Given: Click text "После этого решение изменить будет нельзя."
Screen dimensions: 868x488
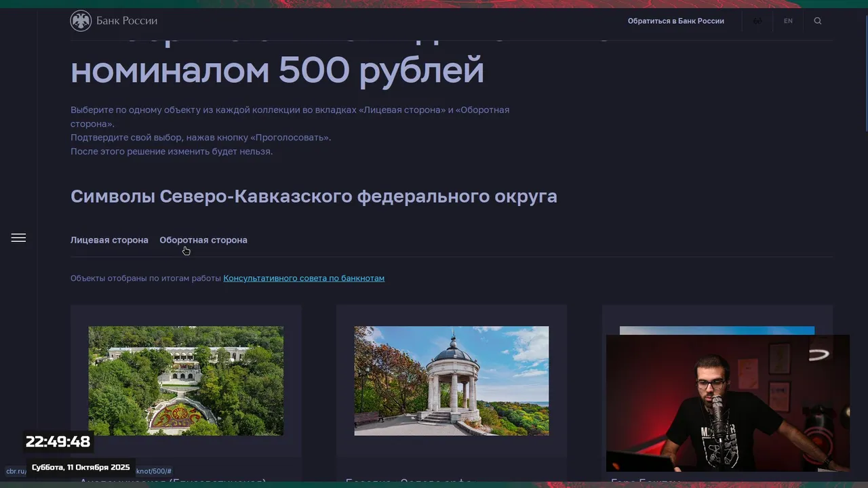Looking at the screenshot, I should [x=172, y=152].
